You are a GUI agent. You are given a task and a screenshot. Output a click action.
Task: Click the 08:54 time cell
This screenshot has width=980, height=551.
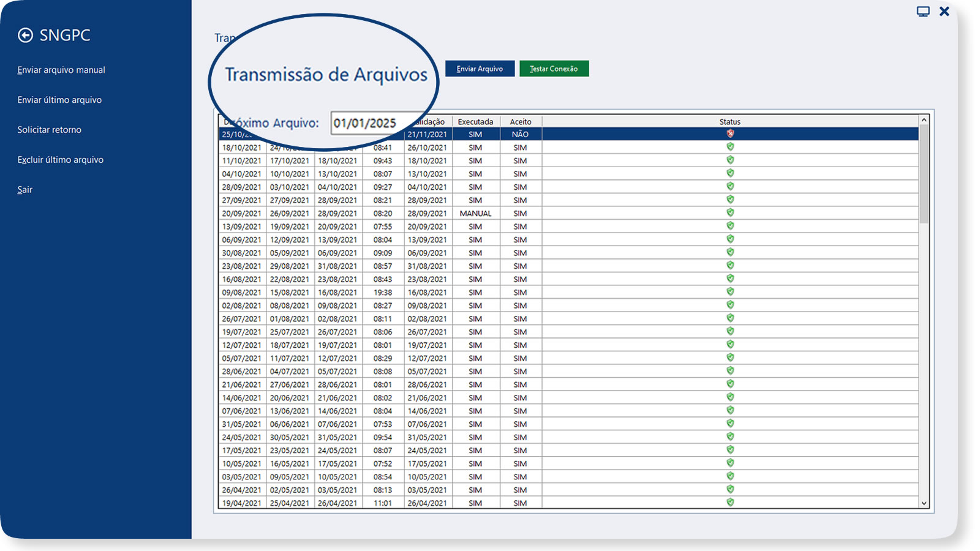pos(383,477)
